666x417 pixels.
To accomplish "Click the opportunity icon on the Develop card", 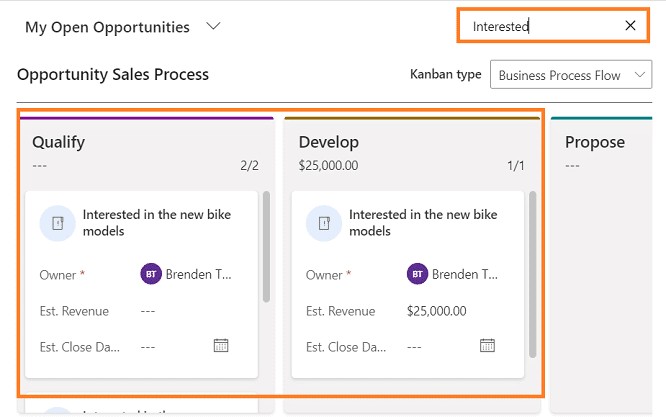I will click(x=323, y=223).
